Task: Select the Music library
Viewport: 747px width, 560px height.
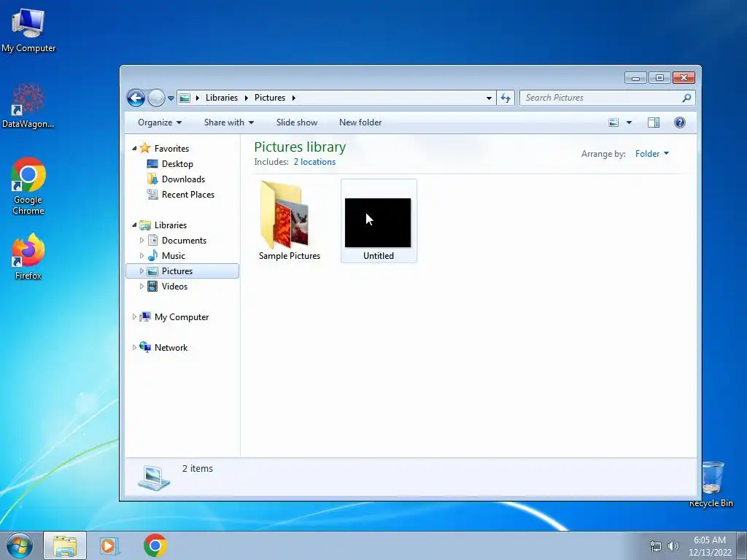Action: tap(174, 256)
